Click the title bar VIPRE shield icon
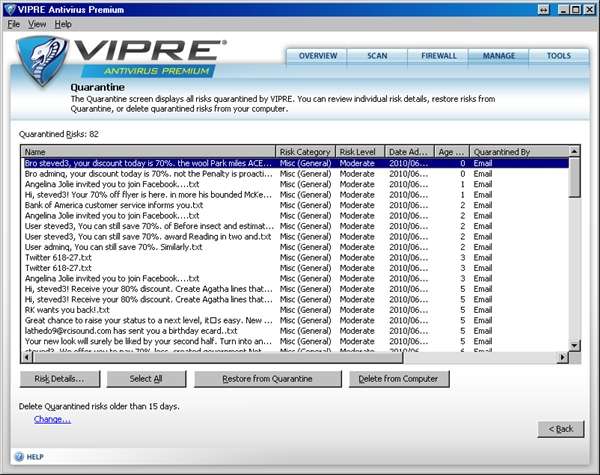The width and height of the screenshot is (600, 475). (9, 10)
